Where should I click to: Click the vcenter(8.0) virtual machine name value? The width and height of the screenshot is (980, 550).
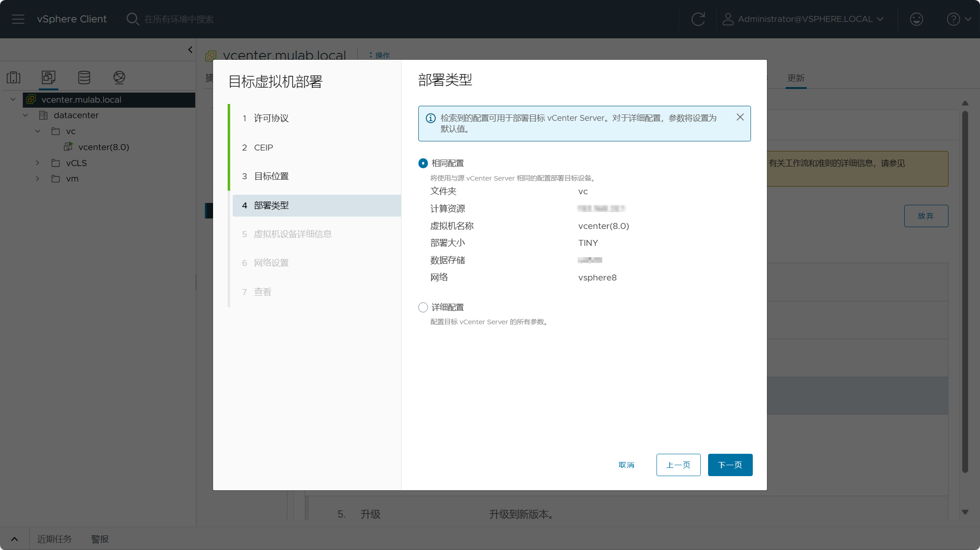[604, 226]
